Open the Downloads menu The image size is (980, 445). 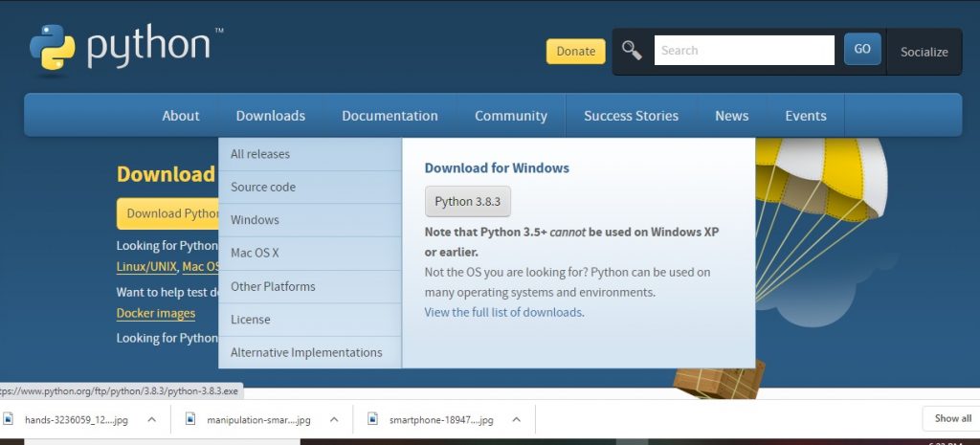click(x=271, y=116)
